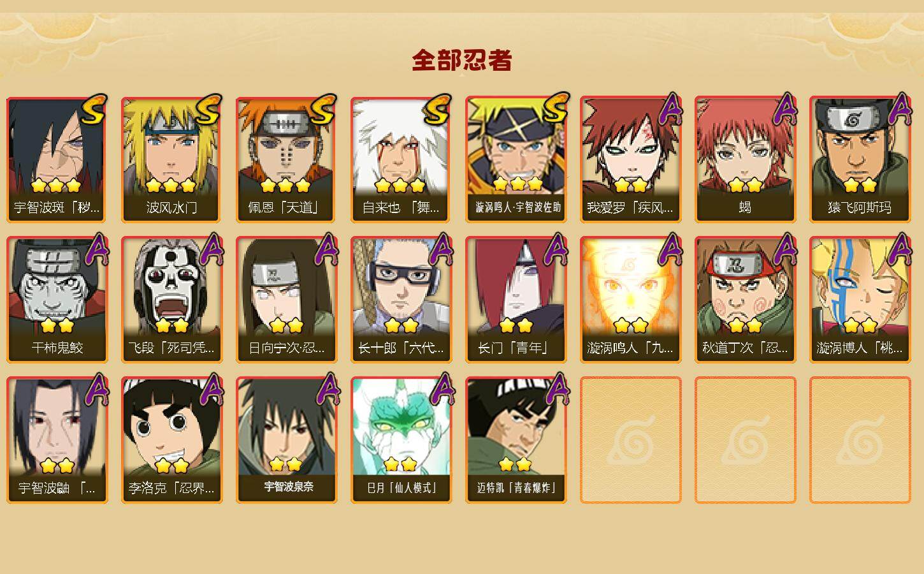Select the 李洛克「忍界大战」 card
Screen dimensions: 924x574
[172, 440]
